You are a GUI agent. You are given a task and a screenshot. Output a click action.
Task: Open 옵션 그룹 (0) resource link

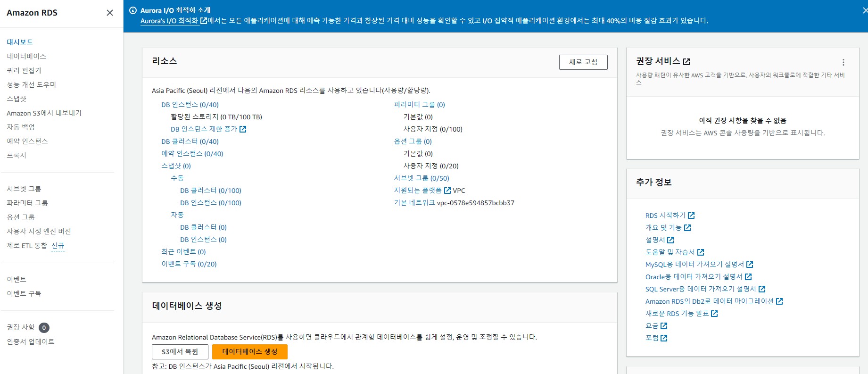pos(413,141)
